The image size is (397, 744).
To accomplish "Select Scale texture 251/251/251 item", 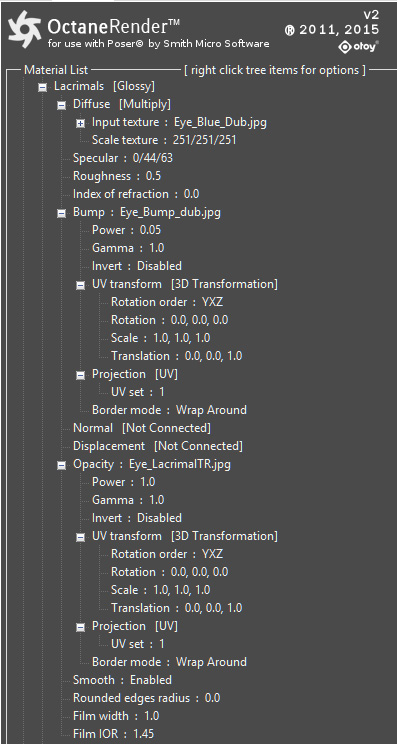I will point(164,140).
